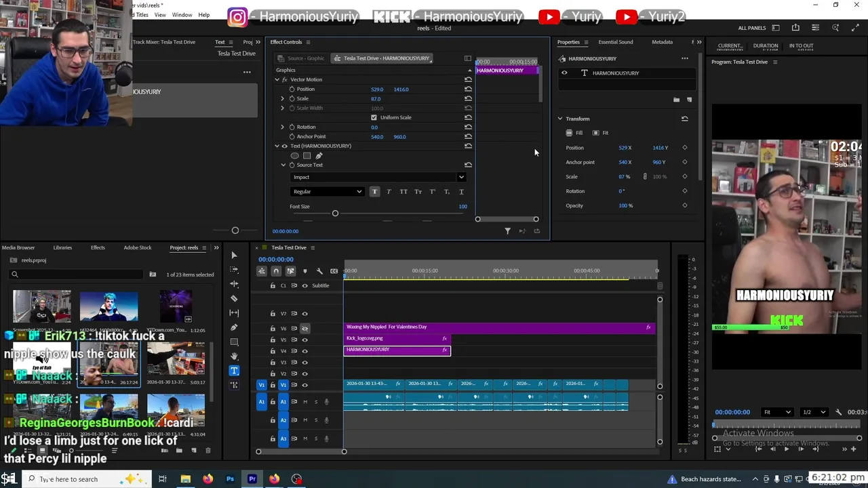Collapse Text (HARMONIOUSYURIY) section
This screenshot has height=488, width=868.
[x=277, y=146]
